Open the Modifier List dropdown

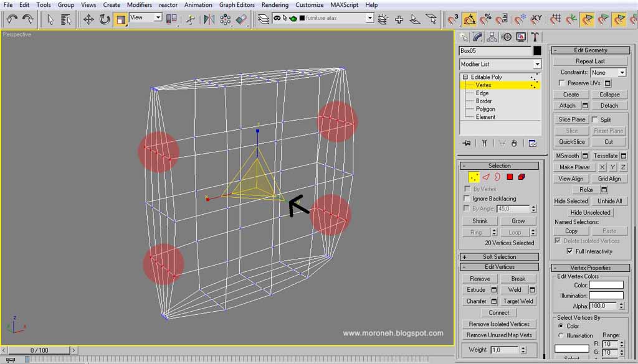[500, 64]
